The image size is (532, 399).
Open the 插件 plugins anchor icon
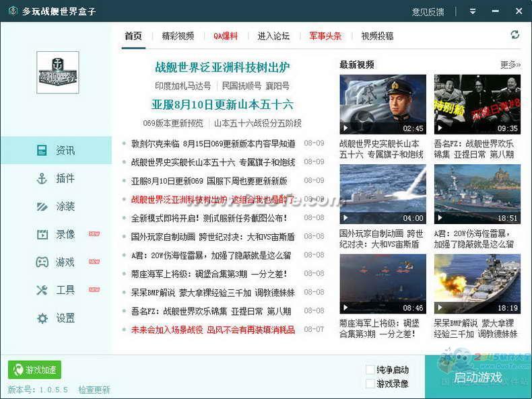(x=42, y=178)
